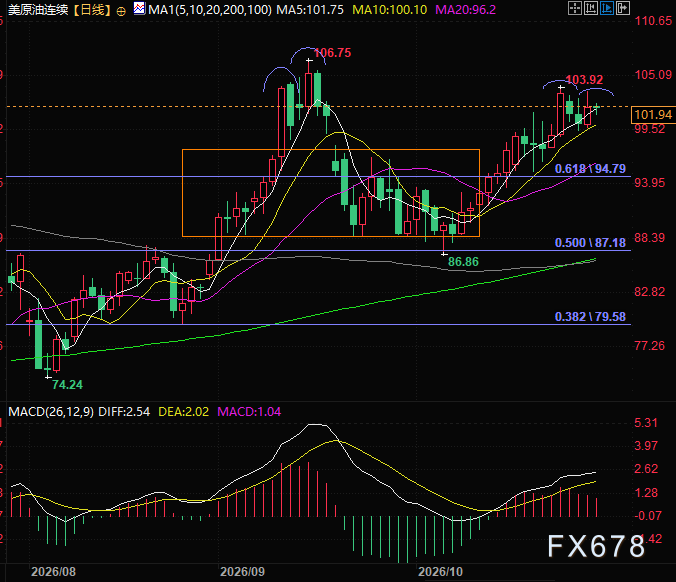Click the circled plus icon beside 日线
This screenshot has width=676, height=582.
pos(121,12)
